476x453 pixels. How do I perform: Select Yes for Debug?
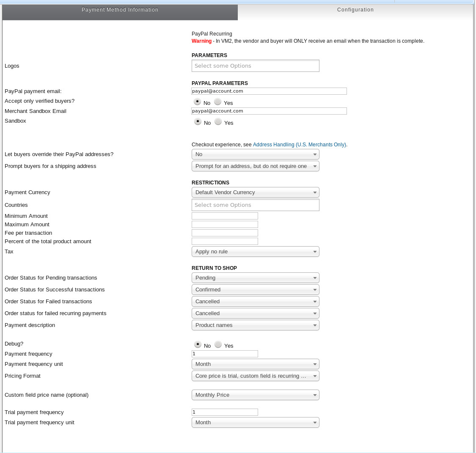click(x=218, y=344)
